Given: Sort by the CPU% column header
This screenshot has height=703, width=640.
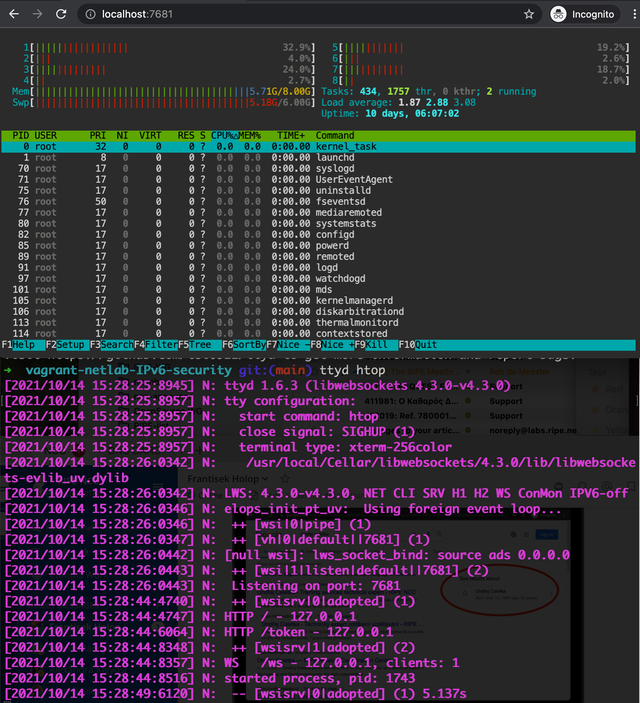Looking at the screenshot, I should pos(224,135).
